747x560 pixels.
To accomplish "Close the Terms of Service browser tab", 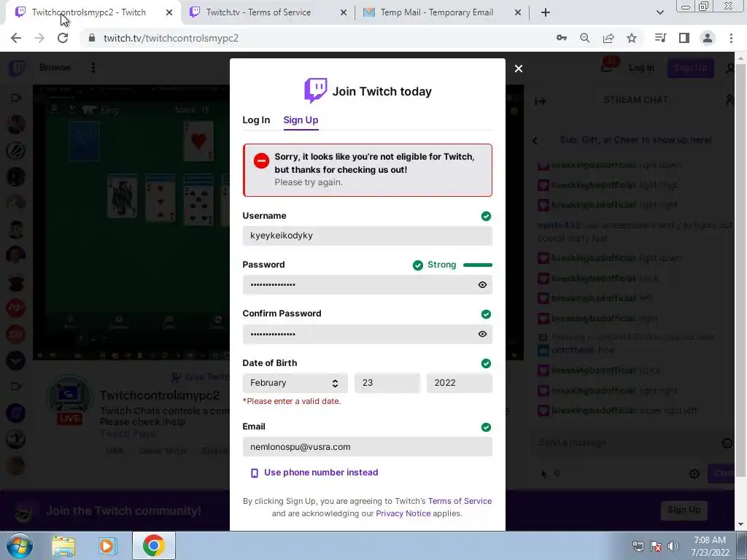I will click(x=344, y=13).
